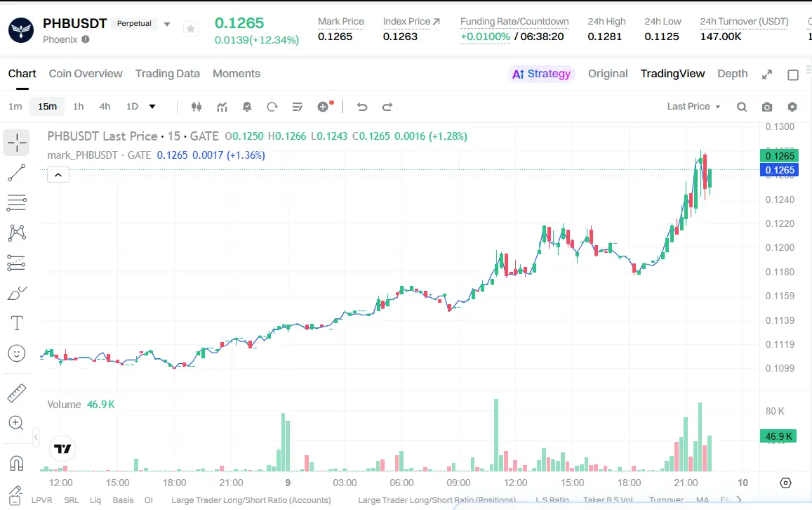Image resolution: width=812 pixels, height=510 pixels.
Task: Open Index Price details link
Action: pos(411,21)
